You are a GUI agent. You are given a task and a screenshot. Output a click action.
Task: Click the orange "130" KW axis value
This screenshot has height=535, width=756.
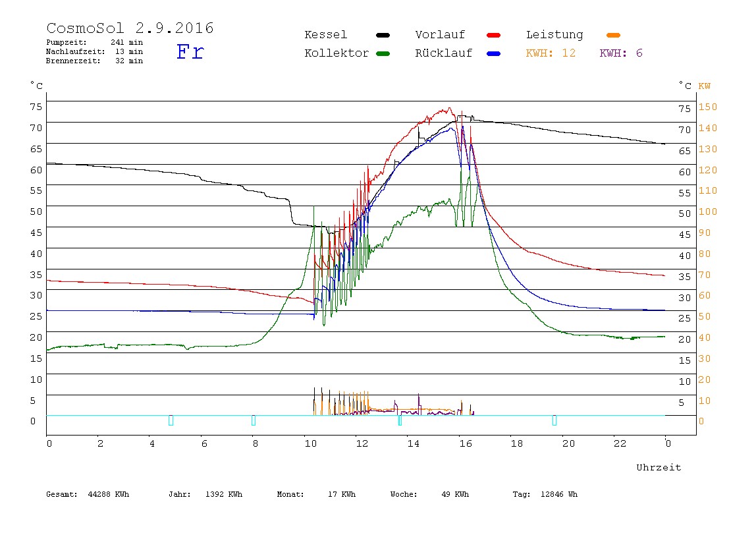pos(708,149)
